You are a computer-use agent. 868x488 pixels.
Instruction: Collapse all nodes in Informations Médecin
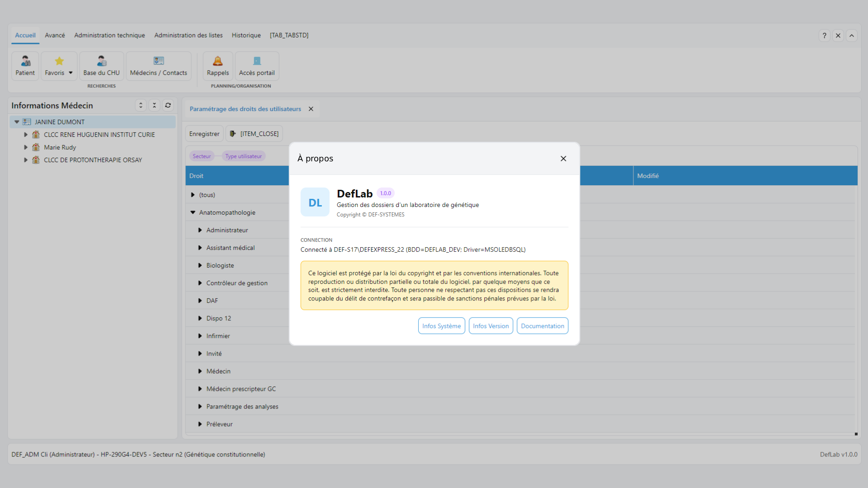pyautogui.click(x=154, y=105)
